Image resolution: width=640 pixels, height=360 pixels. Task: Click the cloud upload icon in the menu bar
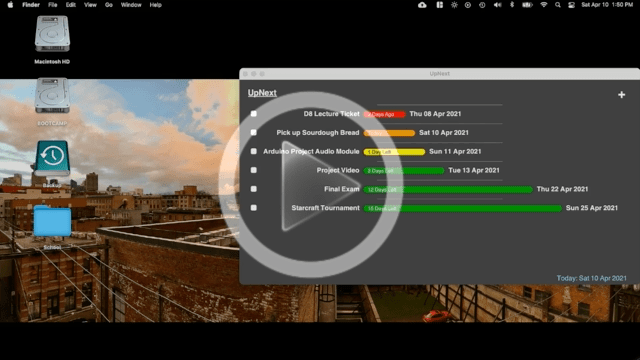point(422,5)
